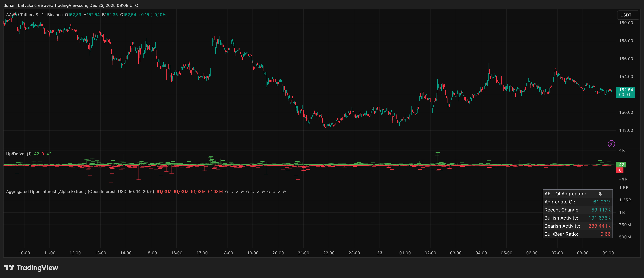The width and height of the screenshot is (644, 278).
Task: Click the AAVE / TetherUS symbol title
Action: [22, 15]
